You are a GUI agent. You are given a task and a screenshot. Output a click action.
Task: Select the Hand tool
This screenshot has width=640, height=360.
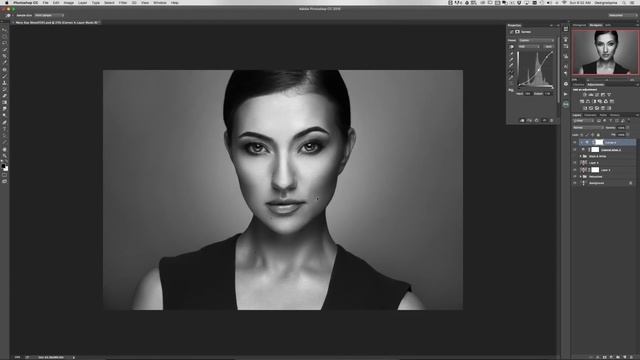click(4, 149)
